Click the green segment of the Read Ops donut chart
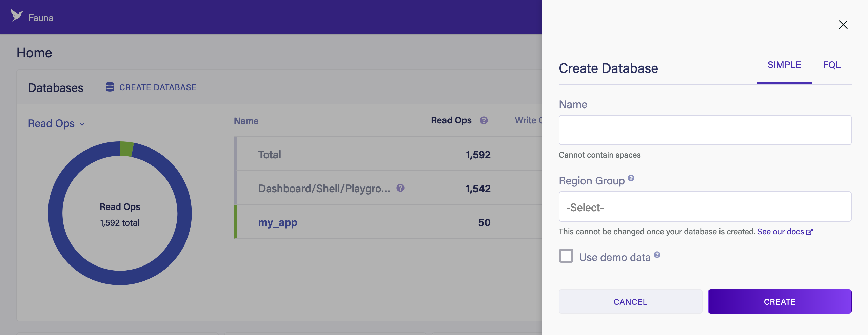This screenshot has height=335, width=868. (x=126, y=149)
